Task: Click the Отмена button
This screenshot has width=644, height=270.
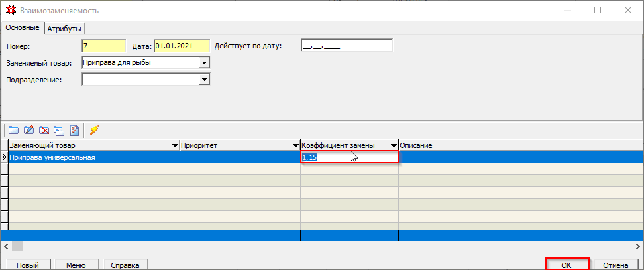Action: click(616, 265)
